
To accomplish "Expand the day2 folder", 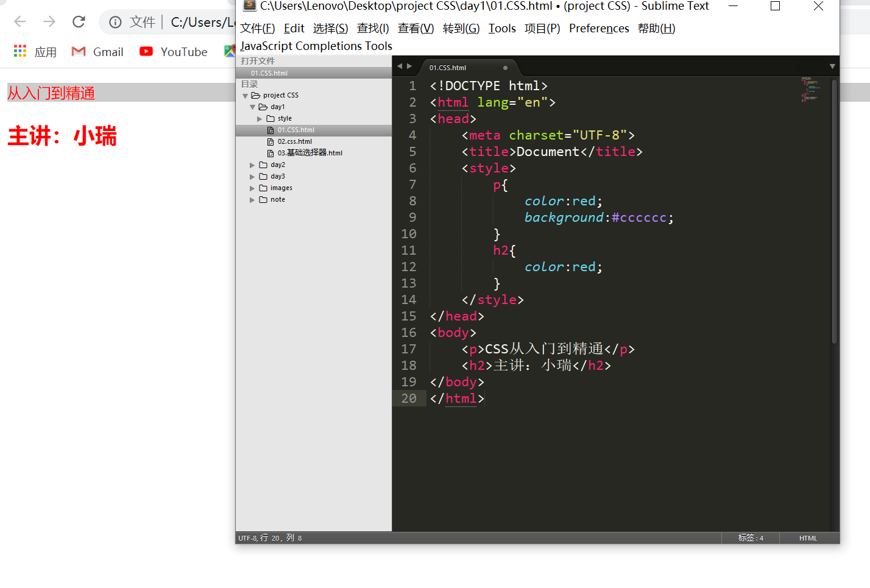I will point(252,165).
